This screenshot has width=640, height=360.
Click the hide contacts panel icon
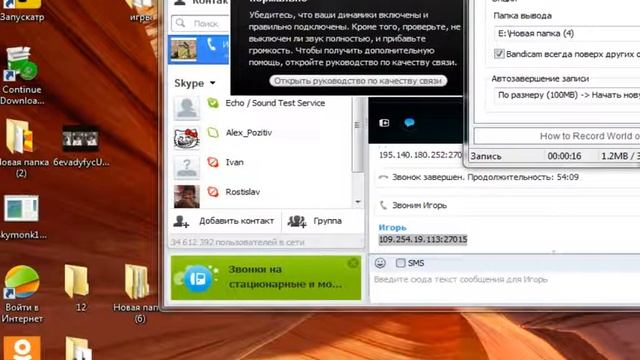coord(384,122)
